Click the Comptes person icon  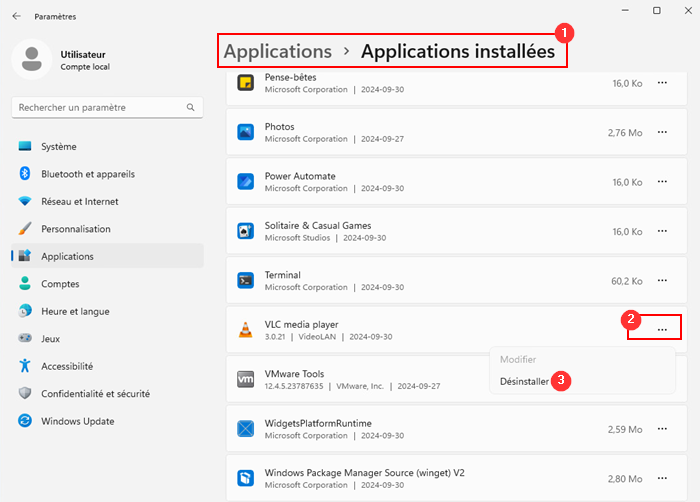click(25, 283)
